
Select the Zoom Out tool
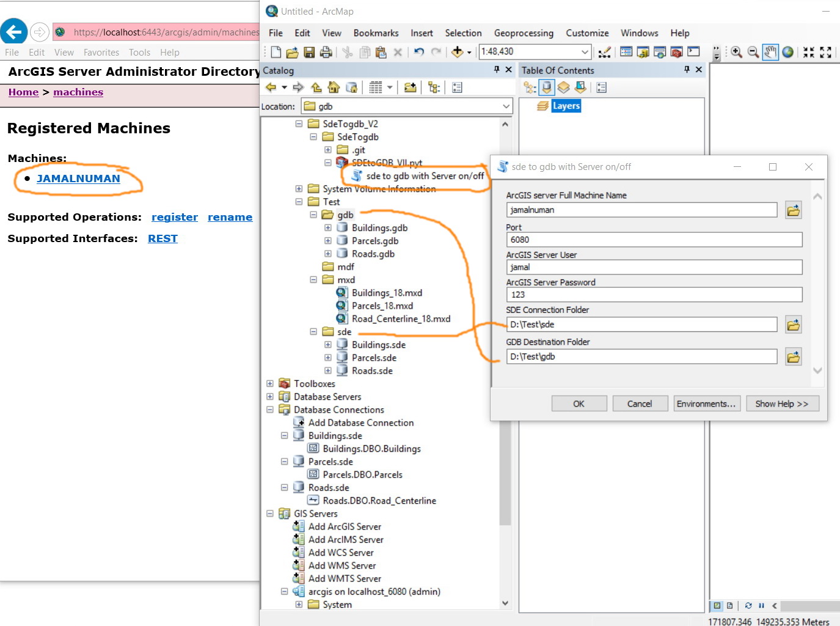pos(754,52)
